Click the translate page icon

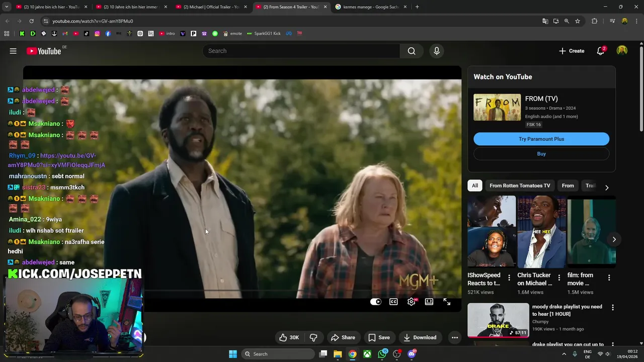point(545,21)
